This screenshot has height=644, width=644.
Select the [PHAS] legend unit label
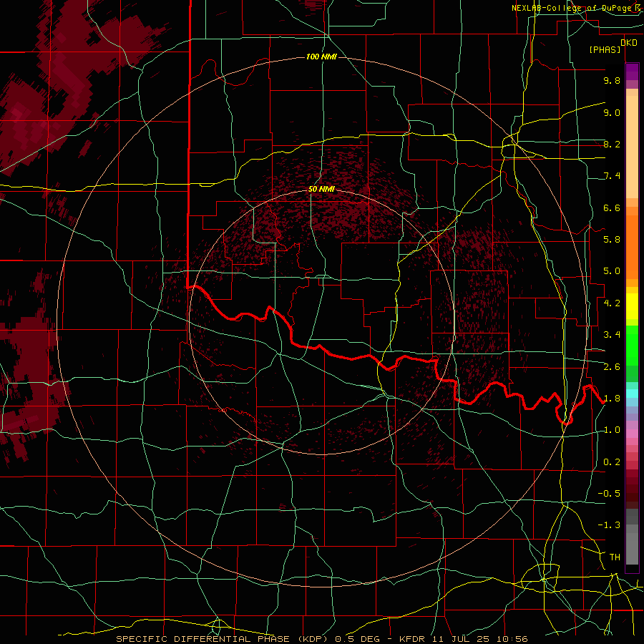click(x=605, y=50)
